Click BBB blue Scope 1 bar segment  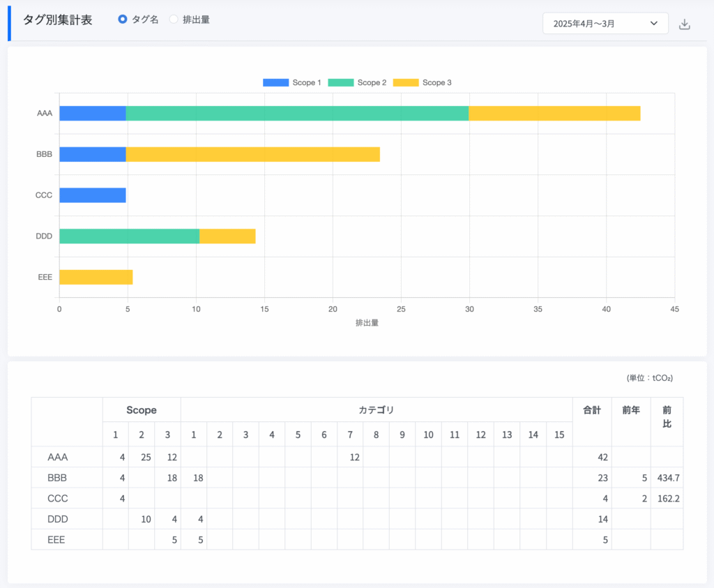pyautogui.click(x=93, y=154)
